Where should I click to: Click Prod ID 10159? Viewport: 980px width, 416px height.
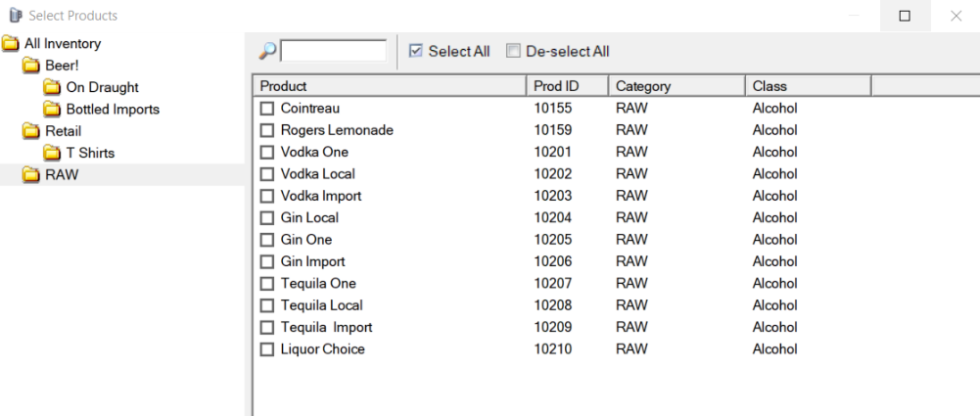click(x=552, y=130)
